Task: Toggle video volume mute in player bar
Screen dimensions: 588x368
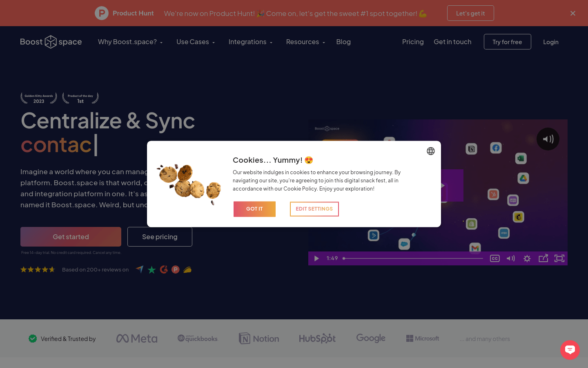Action: pos(510,258)
